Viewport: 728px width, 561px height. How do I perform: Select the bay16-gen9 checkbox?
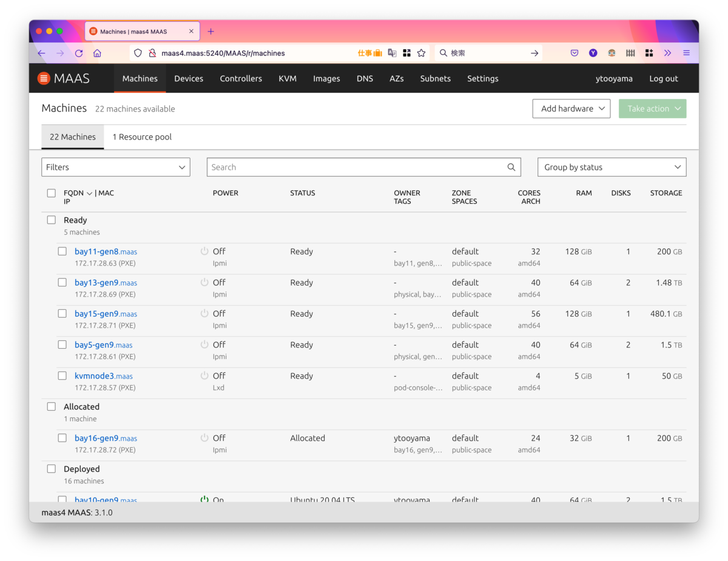pyautogui.click(x=62, y=438)
